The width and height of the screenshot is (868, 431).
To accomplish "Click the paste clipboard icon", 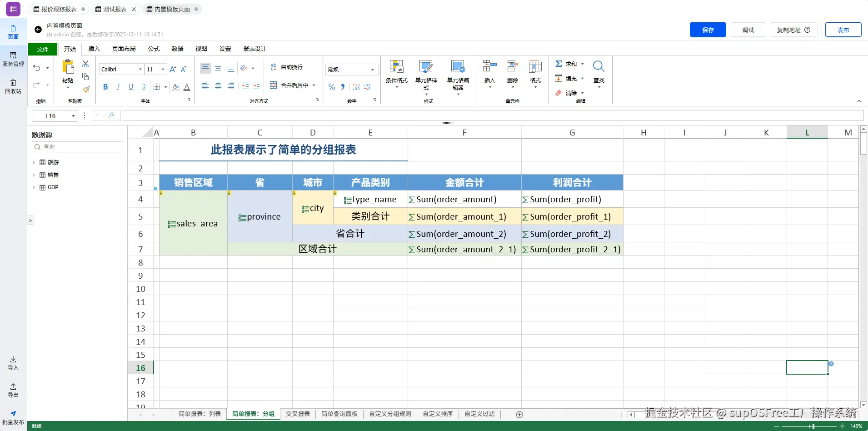I will click(68, 67).
